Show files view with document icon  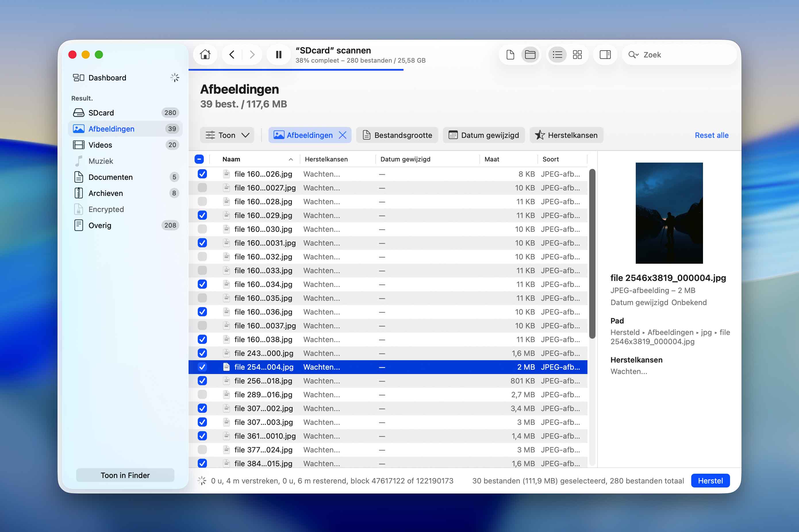[x=510, y=55]
